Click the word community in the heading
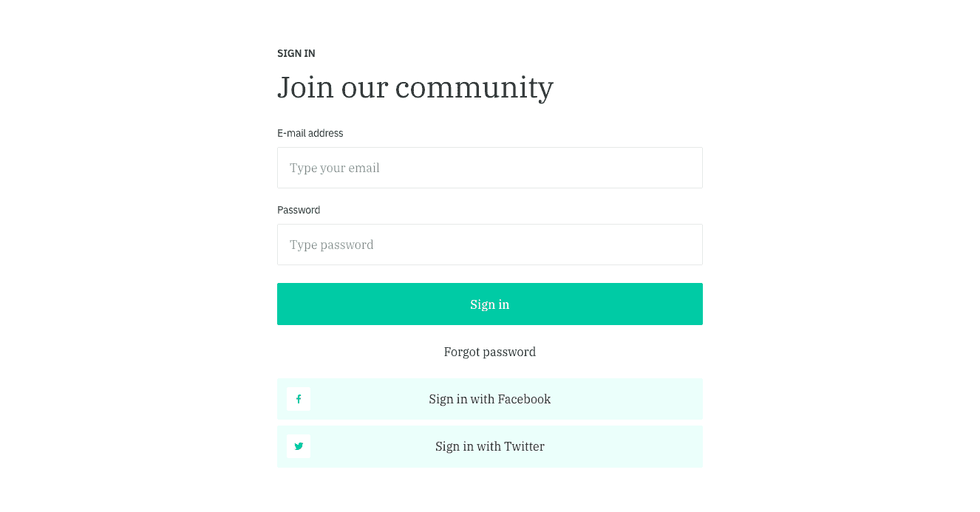Image resolution: width=980 pixels, height=512 pixels. click(x=474, y=88)
